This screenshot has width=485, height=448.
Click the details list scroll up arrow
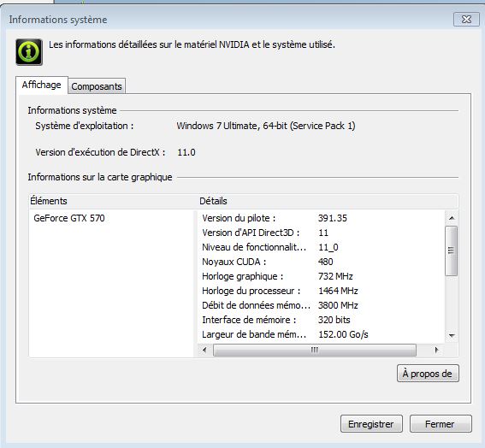click(x=452, y=218)
